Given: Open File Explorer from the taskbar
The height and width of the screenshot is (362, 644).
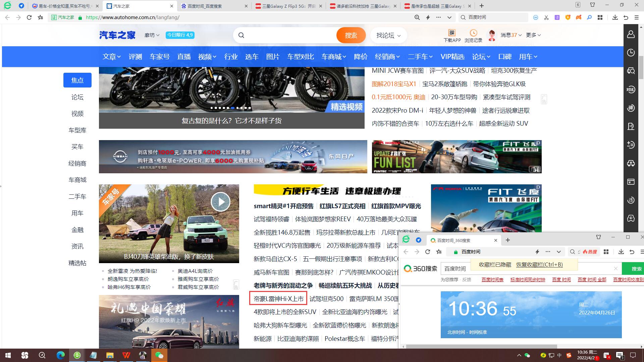Looking at the screenshot, I should pos(110,355).
